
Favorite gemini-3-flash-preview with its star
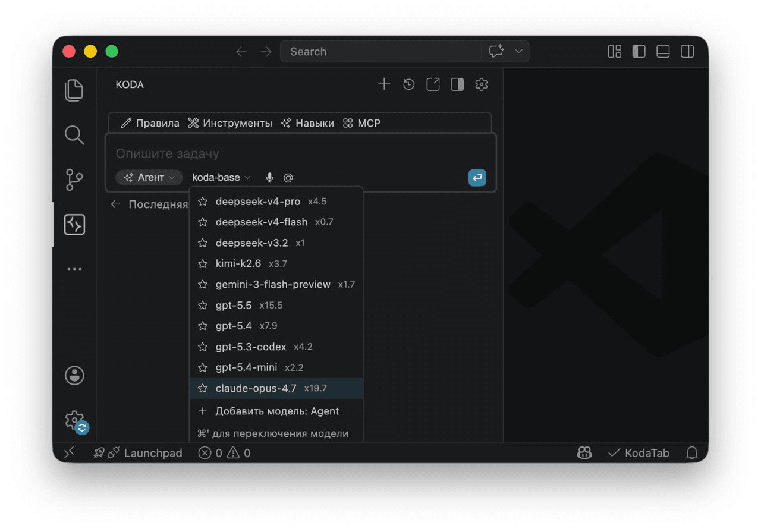click(x=203, y=284)
